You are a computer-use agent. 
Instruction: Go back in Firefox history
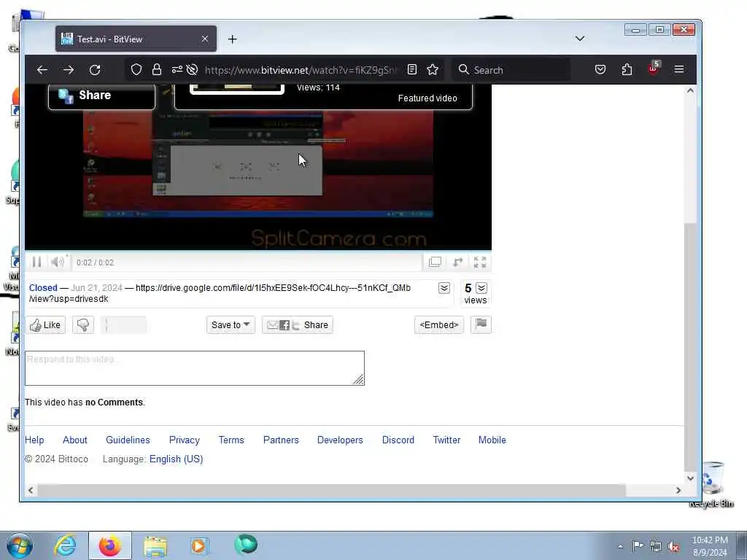(42, 70)
